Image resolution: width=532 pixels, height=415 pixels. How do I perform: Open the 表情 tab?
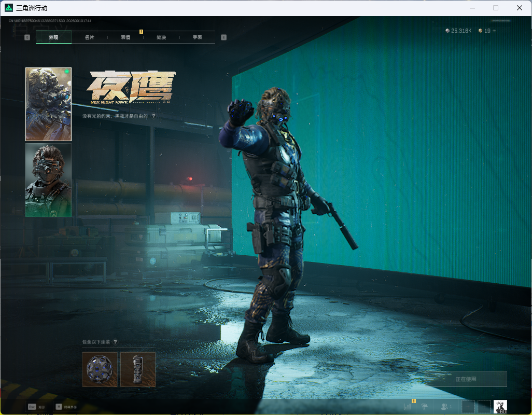coord(125,37)
